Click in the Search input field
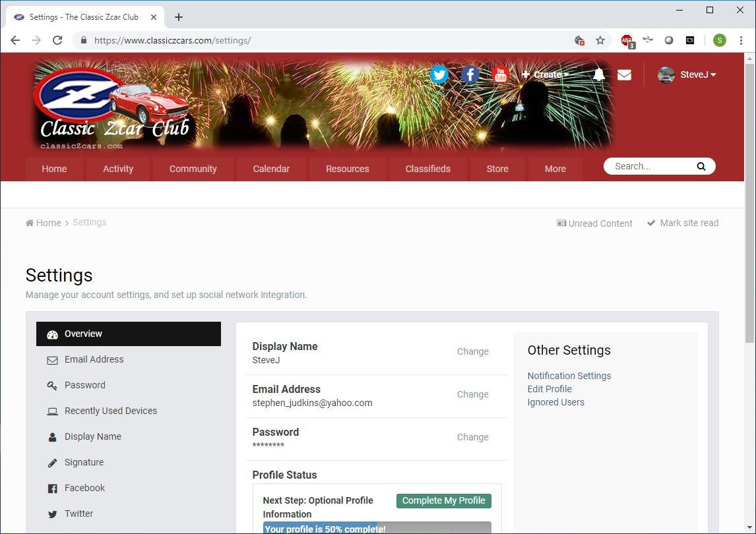The width and height of the screenshot is (756, 534). [x=651, y=166]
